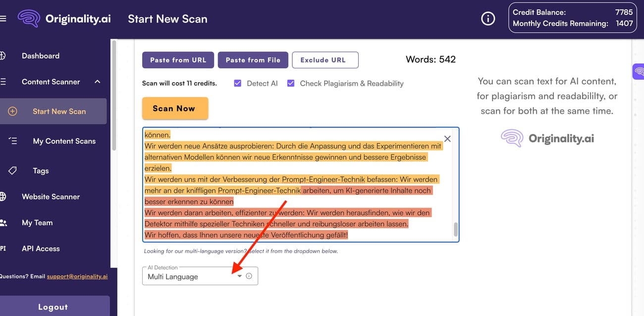The width and height of the screenshot is (644, 316).
Task: Click the Dashboard globe icon
Action: tap(3, 56)
